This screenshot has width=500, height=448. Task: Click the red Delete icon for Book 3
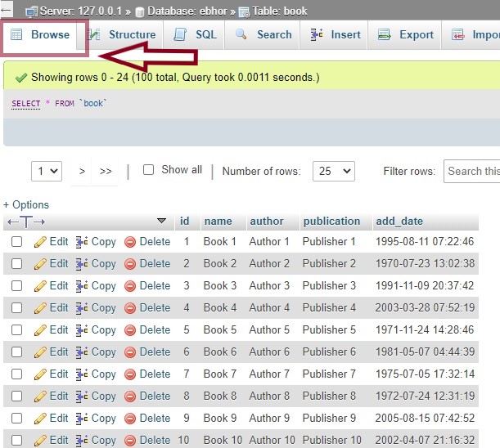coord(130,286)
